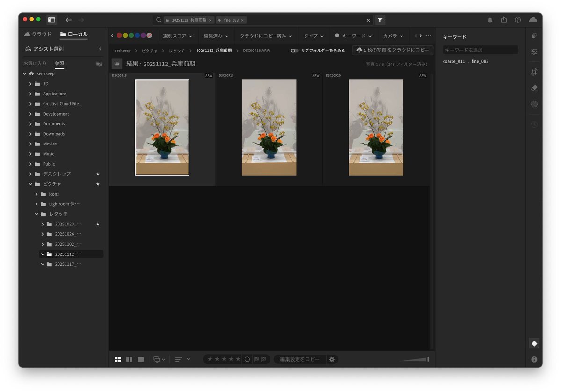
Task: Toggle サブフォルダーを含める switch
Action: click(x=294, y=51)
